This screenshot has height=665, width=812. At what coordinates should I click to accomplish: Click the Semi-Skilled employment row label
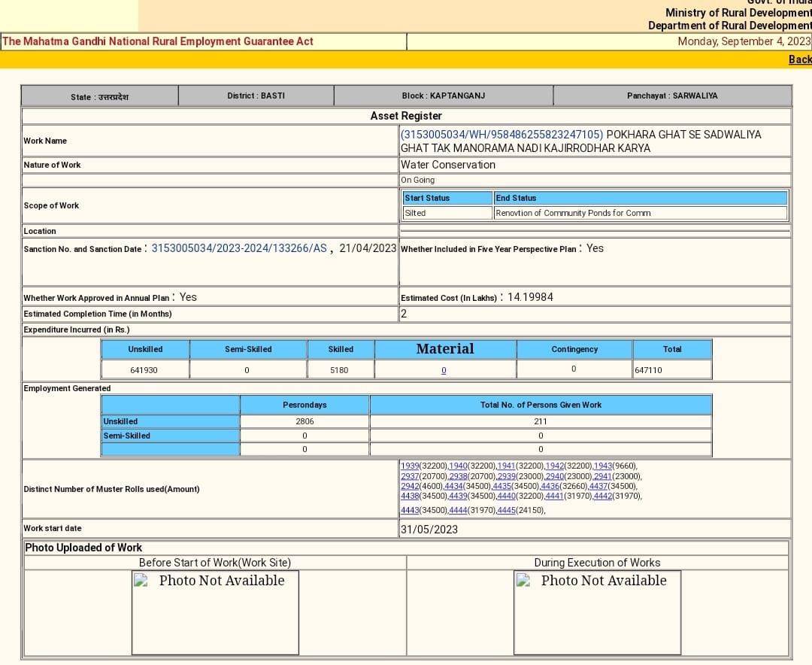click(171, 436)
